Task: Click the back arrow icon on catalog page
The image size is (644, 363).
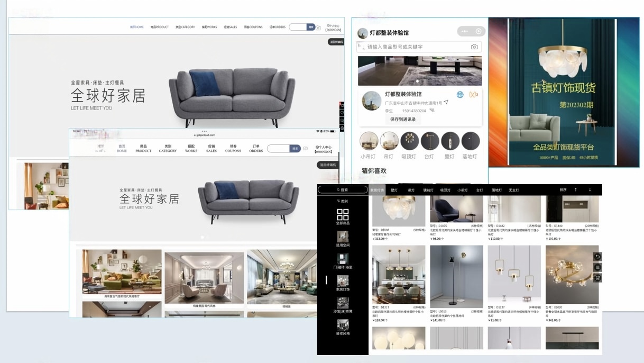Action: point(597,257)
